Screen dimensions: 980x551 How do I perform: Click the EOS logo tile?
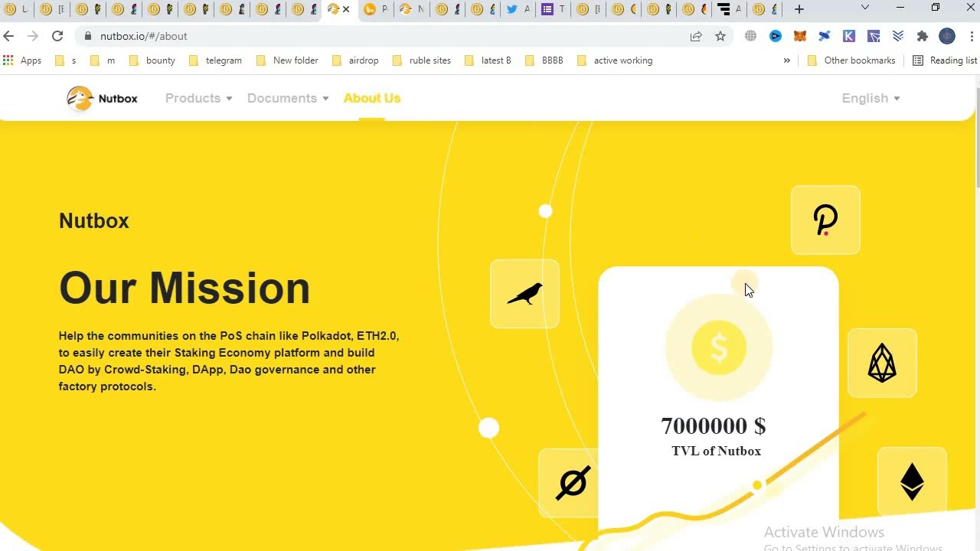pos(882,363)
